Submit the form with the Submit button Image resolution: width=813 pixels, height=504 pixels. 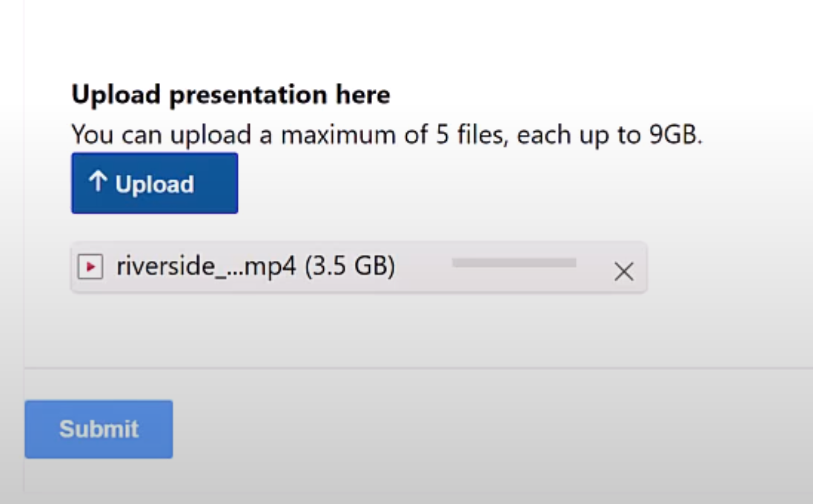pos(99,429)
